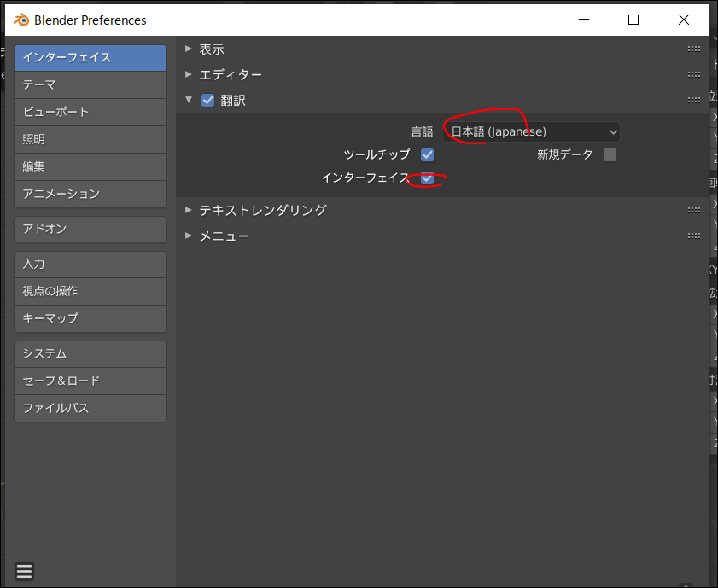The width and height of the screenshot is (718, 588).
Task: Disable the インターフェイス translation checkbox
Action: coord(427,178)
